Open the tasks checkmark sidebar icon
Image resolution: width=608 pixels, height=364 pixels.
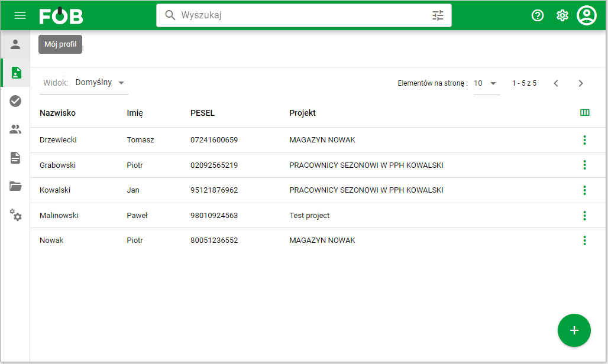pyautogui.click(x=15, y=101)
